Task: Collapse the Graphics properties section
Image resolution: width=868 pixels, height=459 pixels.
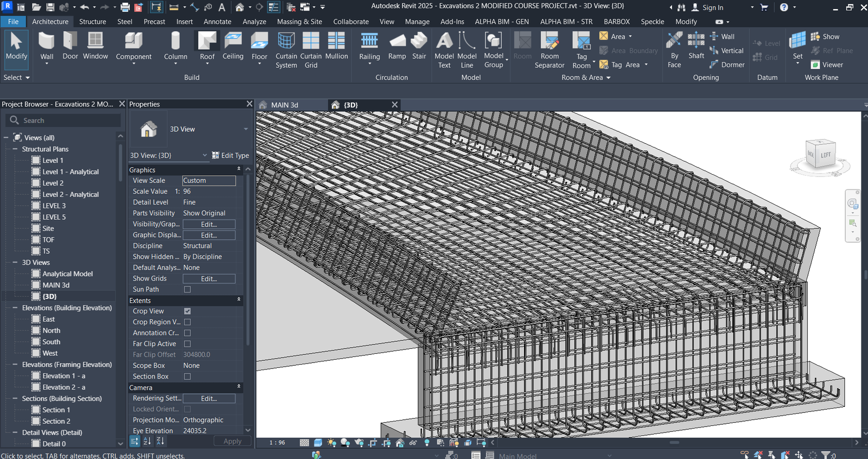Action: pos(239,170)
